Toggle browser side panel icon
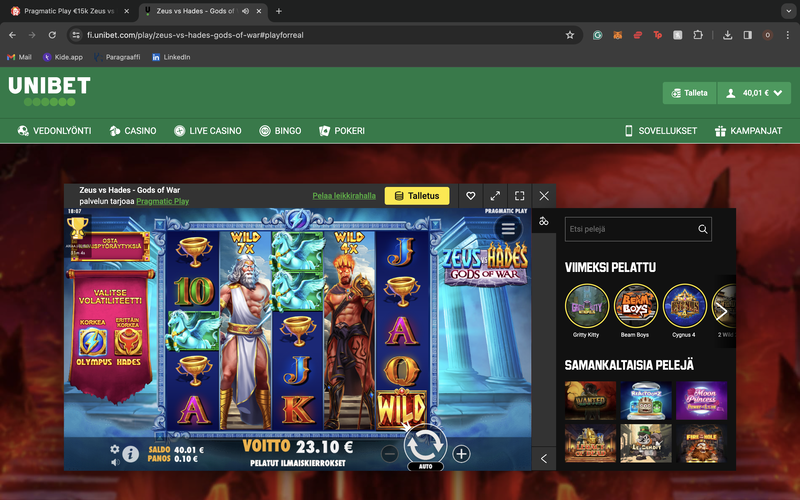Viewport: 800px width, 500px height. (747, 35)
